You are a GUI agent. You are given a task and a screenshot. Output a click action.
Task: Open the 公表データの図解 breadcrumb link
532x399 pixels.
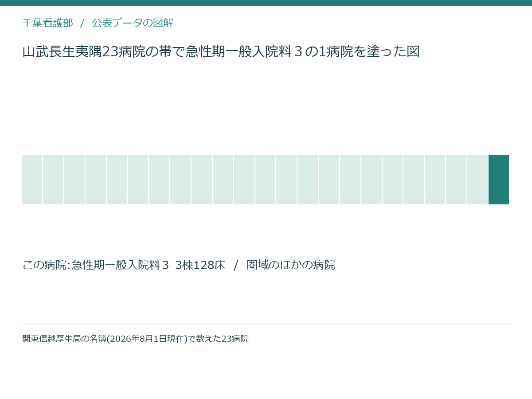(x=133, y=23)
